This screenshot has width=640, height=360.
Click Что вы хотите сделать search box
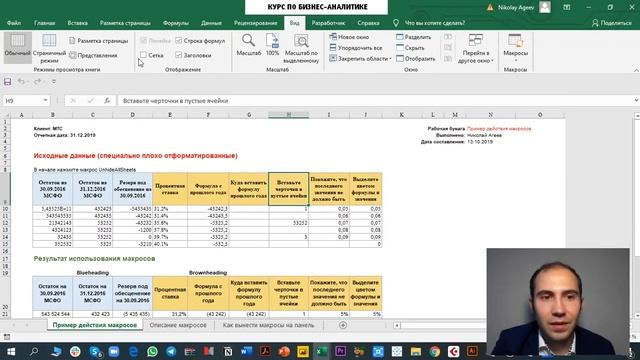coord(434,23)
